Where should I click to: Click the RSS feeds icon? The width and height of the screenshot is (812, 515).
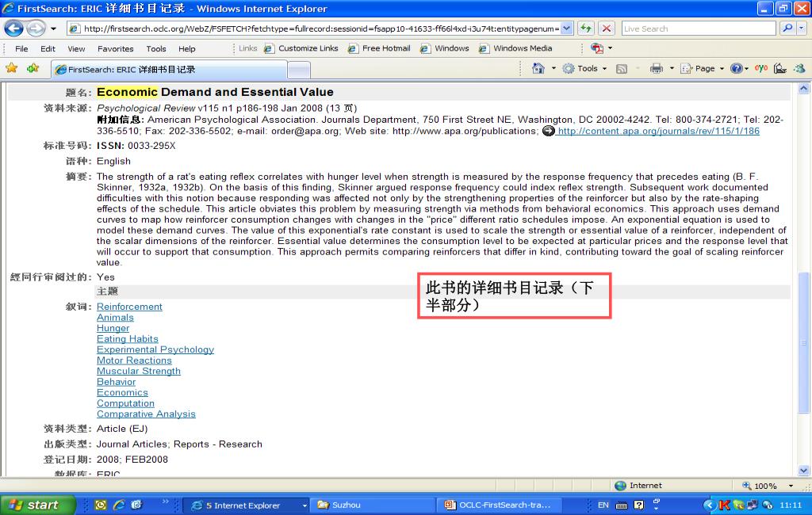[x=622, y=68]
